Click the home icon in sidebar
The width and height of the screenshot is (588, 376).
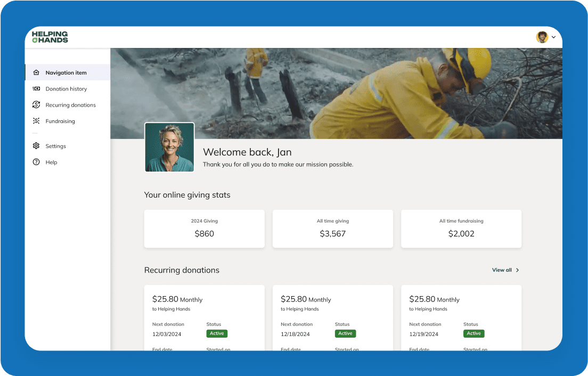[36, 72]
